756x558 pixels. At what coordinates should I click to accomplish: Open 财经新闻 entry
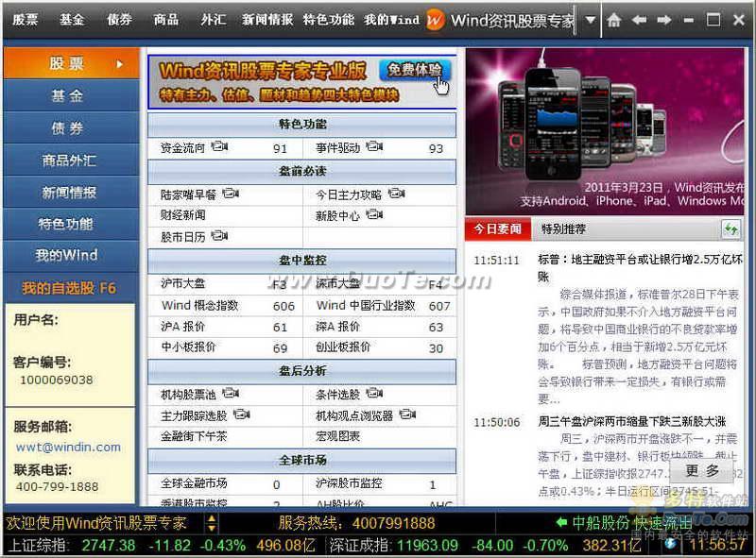[x=182, y=215]
